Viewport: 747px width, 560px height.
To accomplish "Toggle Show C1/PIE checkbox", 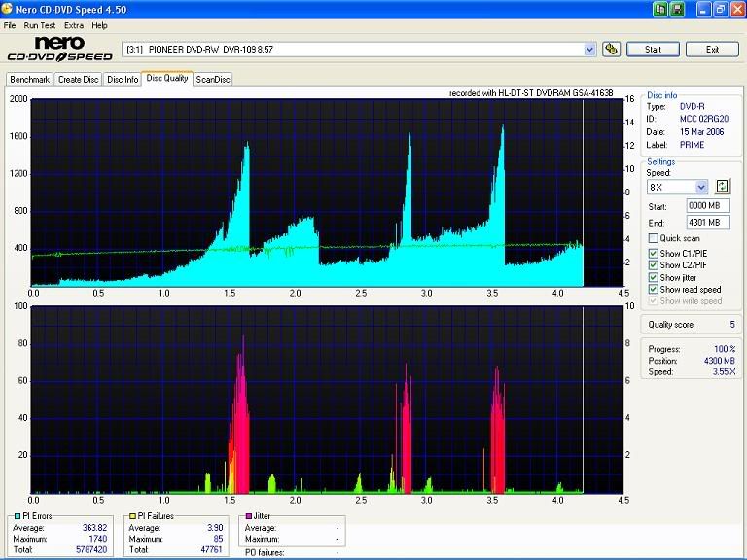I will click(x=654, y=254).
